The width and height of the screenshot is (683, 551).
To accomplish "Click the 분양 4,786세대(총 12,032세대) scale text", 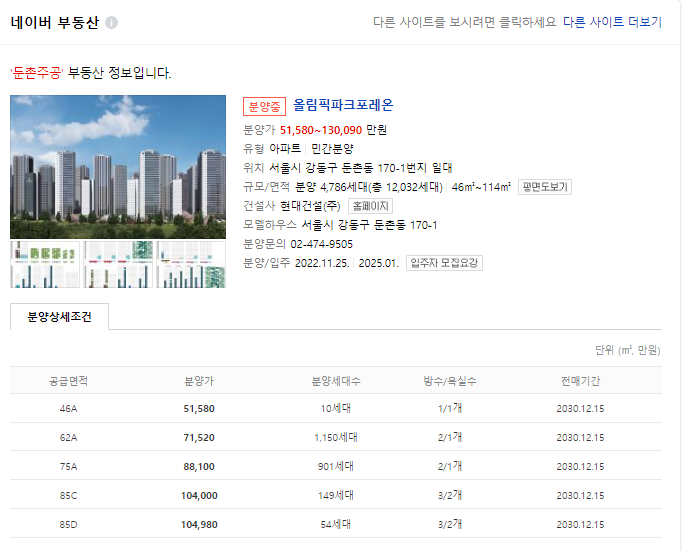I will coord(369,187).
